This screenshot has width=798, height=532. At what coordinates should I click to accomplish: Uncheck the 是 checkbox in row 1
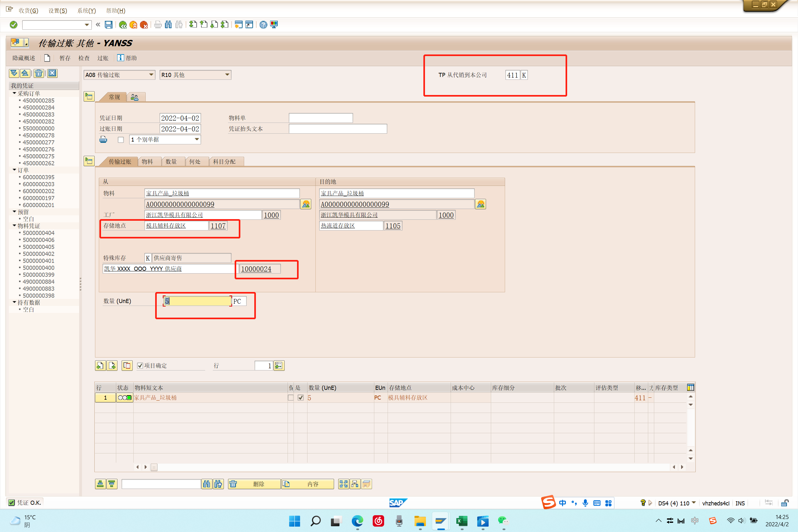[301, 398]
